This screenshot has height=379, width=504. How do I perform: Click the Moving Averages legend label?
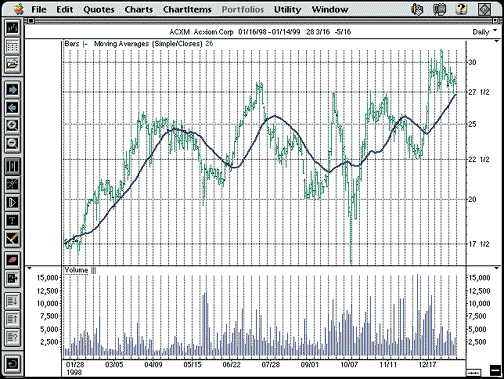[148, 44]
